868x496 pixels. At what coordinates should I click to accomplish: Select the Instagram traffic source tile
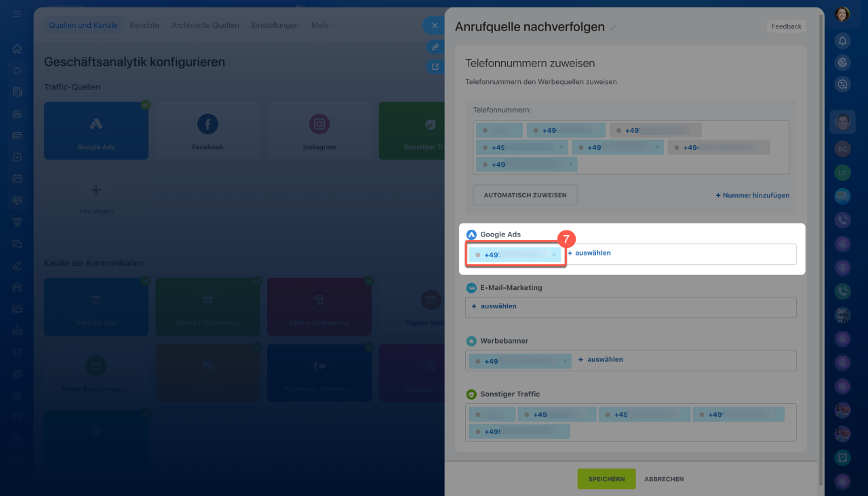[x=319, y=131]
